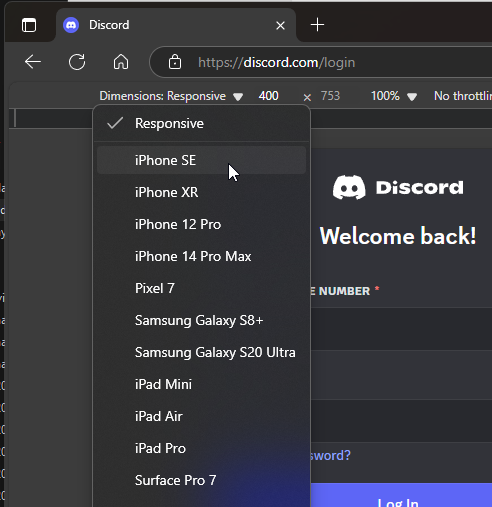
Task: Click the email or phone number field
Action: tap(401, 329)
